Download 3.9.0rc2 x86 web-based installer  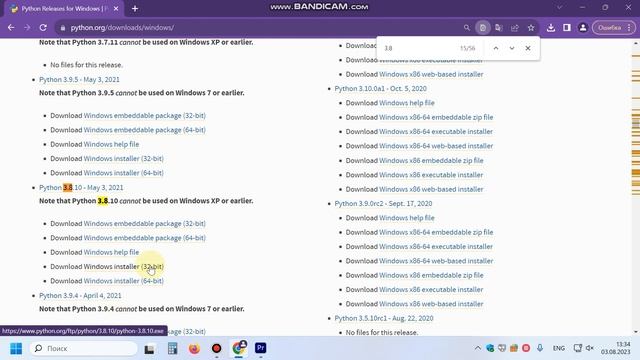click(x=431, y=304)
